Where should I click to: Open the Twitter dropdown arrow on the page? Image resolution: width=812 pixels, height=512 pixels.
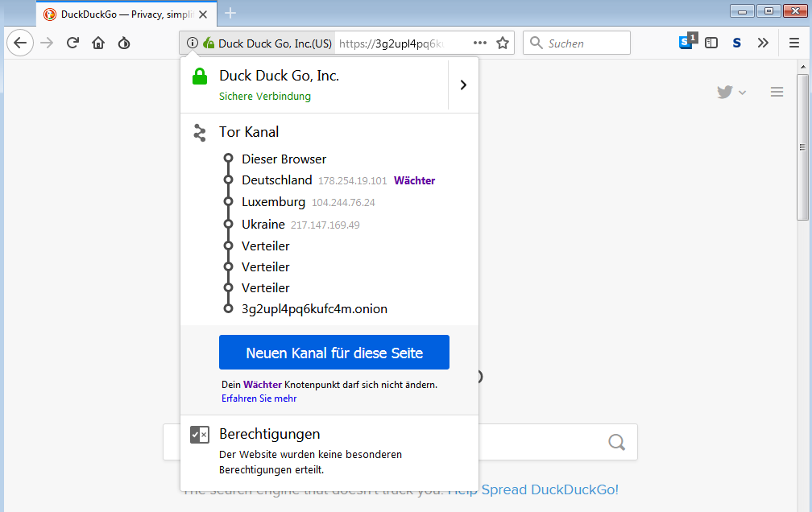[x=742, y=93]
